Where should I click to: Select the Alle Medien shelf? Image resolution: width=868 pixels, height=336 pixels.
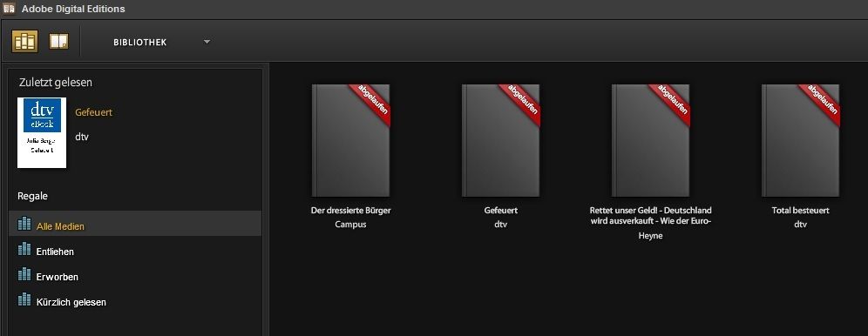(x=135, y=223)
